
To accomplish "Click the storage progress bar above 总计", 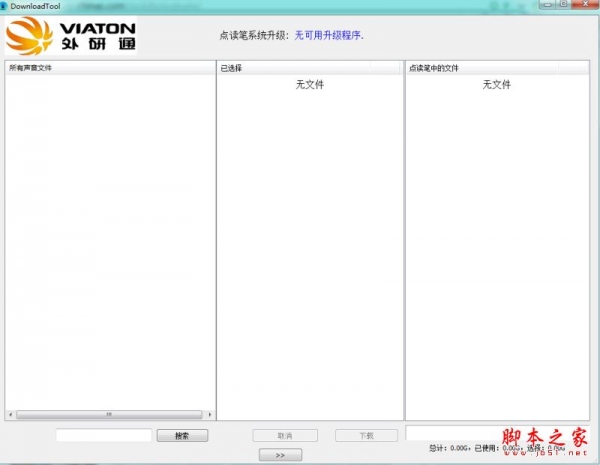I will [x=500, y=432].
